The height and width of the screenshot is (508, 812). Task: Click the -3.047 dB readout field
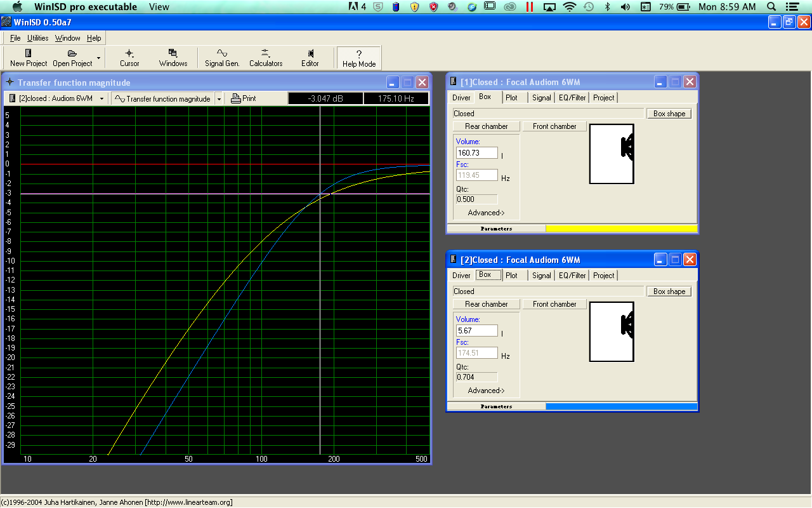[325, 98]
